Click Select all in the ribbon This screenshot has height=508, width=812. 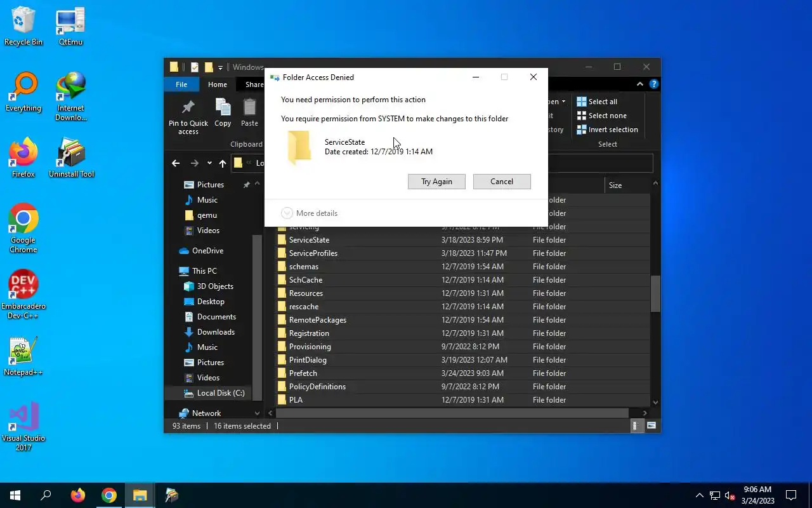(597, 102)
